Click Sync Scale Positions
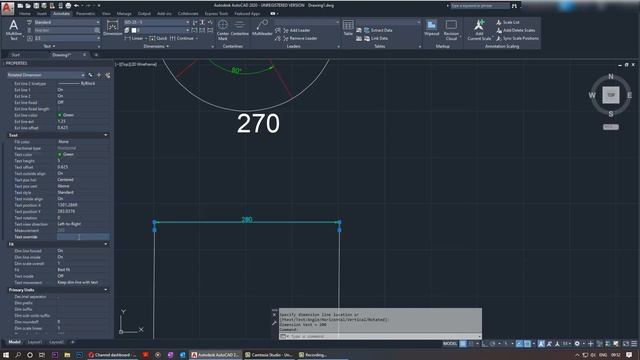Viewport: 640px width, 360px height. click(517, 38)
